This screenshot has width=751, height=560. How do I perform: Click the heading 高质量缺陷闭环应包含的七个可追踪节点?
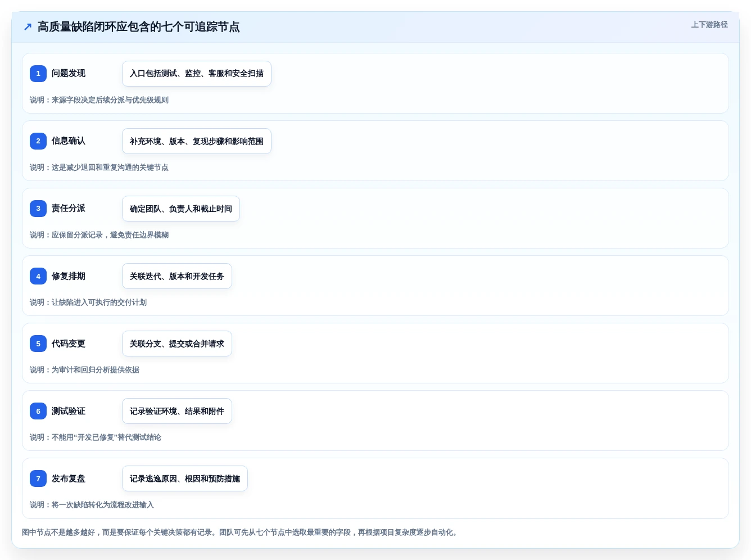[138, 26]
